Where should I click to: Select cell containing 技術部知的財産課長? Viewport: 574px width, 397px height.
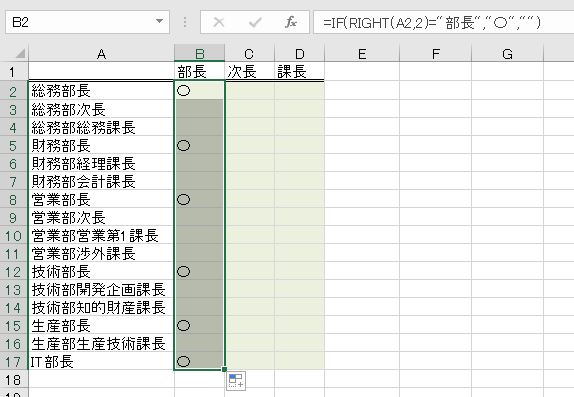click(101, 308)
